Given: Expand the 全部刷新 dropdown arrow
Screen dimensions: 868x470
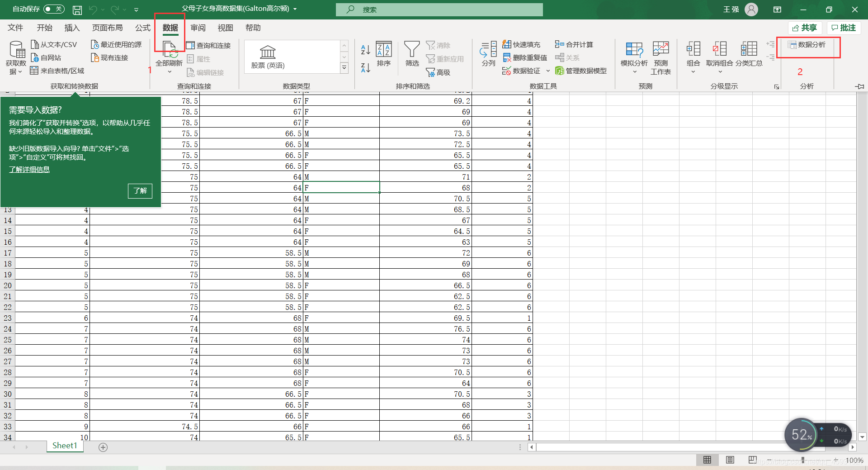Looking at the screenshot, I should [x=170, y=72].
